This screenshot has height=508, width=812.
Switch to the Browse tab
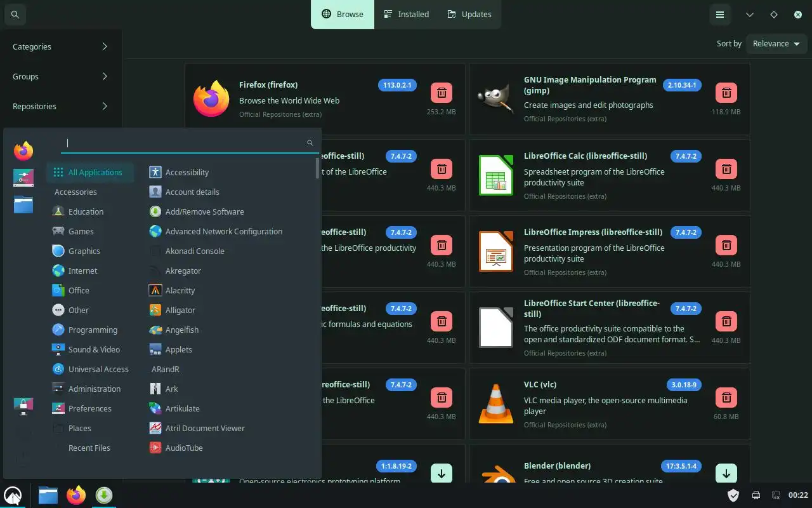click(343, 14)
